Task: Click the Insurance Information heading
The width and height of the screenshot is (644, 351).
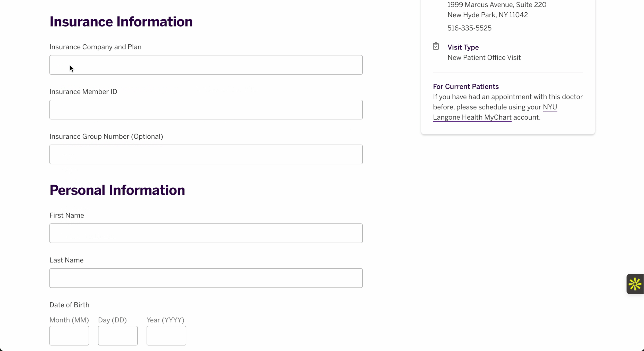Action: [121, 22]
